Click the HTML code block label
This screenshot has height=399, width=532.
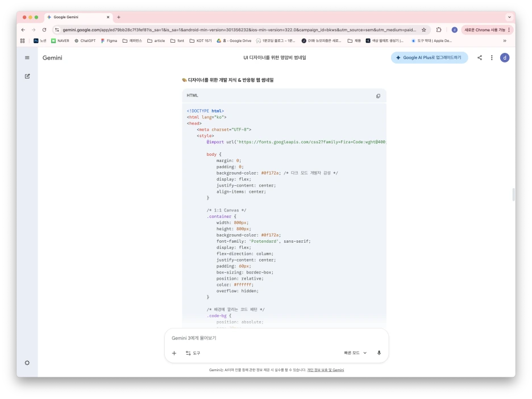(192, 95)
